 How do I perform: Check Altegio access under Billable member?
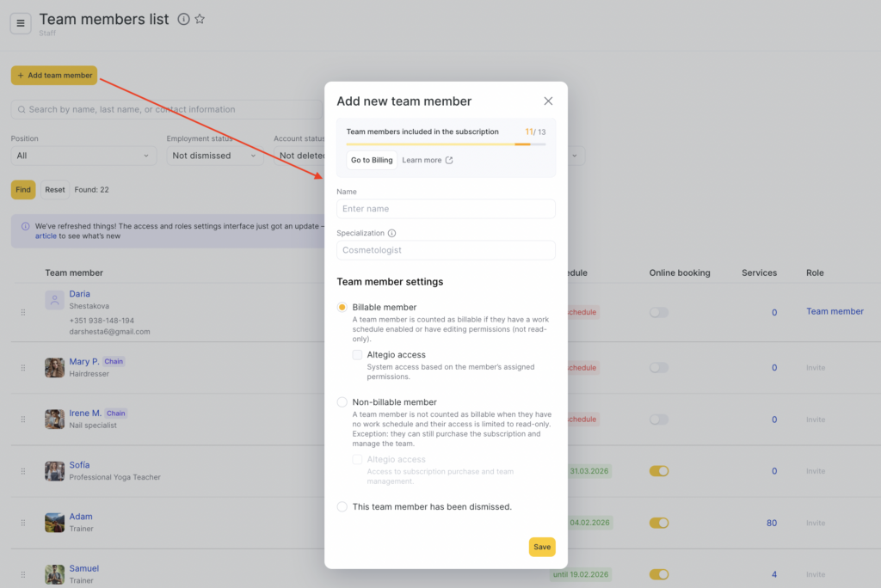357,354
